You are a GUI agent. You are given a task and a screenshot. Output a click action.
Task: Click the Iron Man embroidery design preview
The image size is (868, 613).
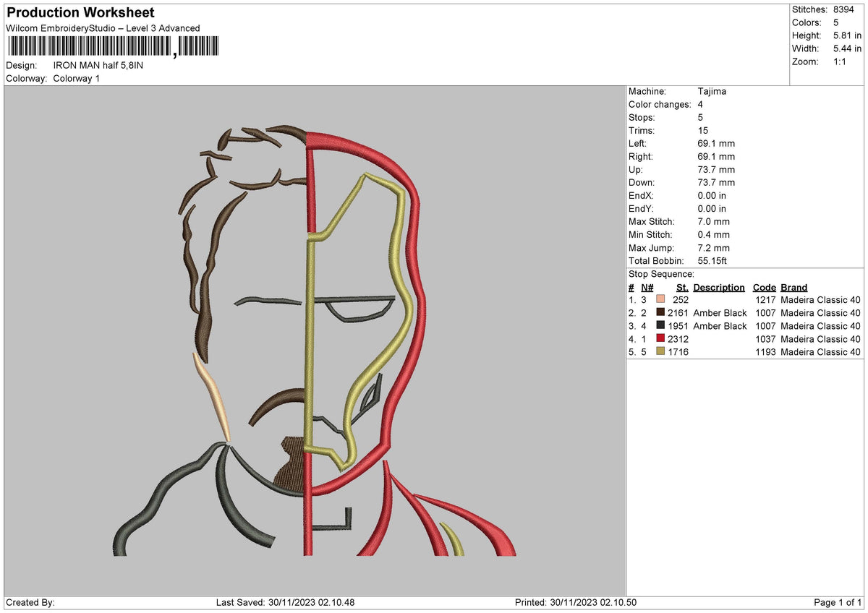315,340
